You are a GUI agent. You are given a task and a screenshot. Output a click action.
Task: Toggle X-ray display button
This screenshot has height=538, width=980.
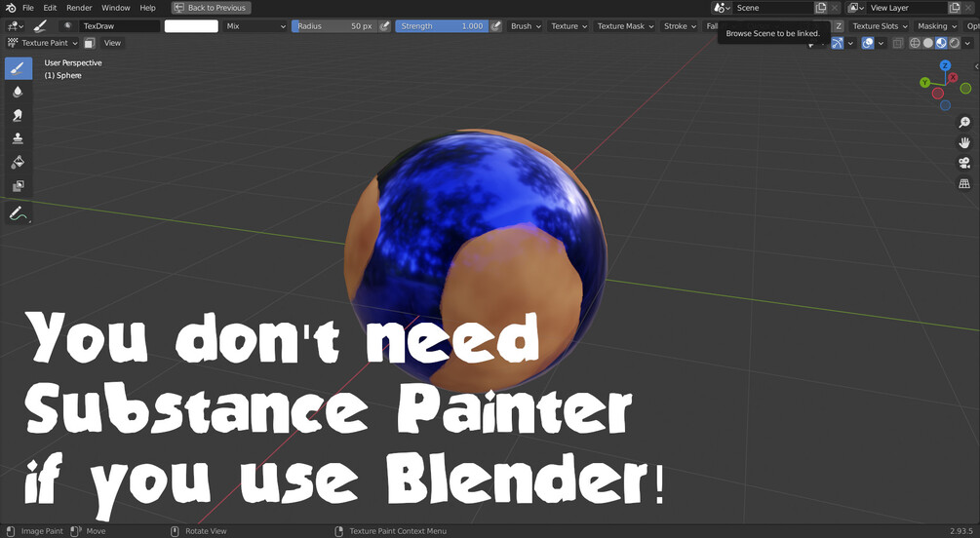pyautogui.click(x=898, y=43)
